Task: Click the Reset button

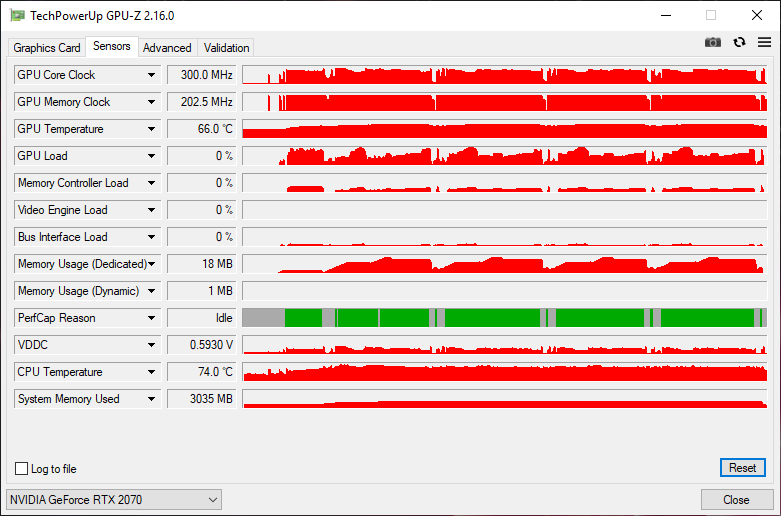Action: pyautogui.click(x=743, y=468)
